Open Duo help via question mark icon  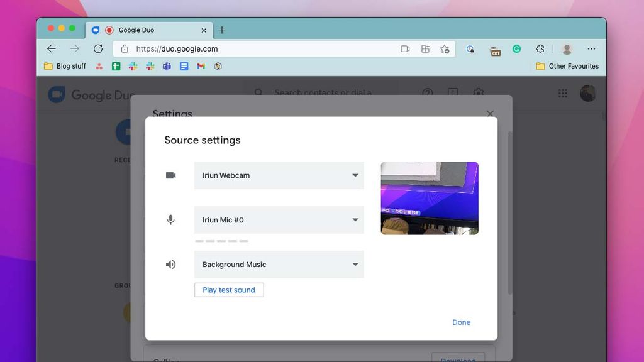click(428, 92)
